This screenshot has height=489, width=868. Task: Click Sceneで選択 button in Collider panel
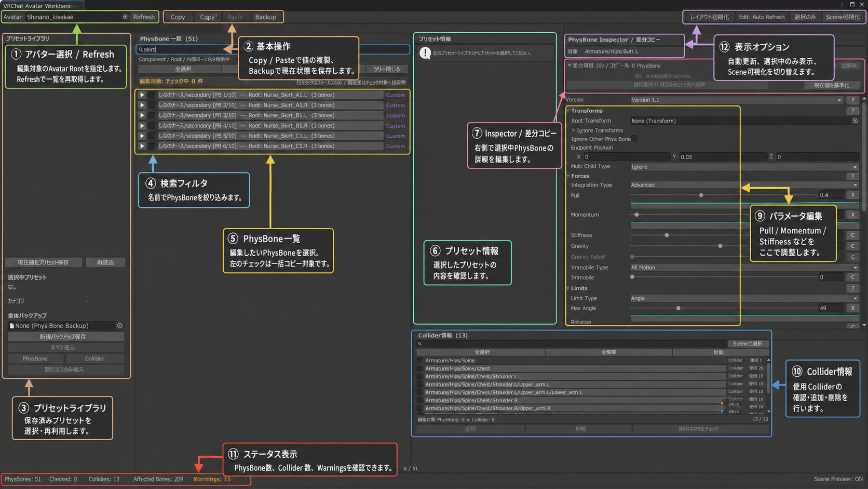[748, 343]
